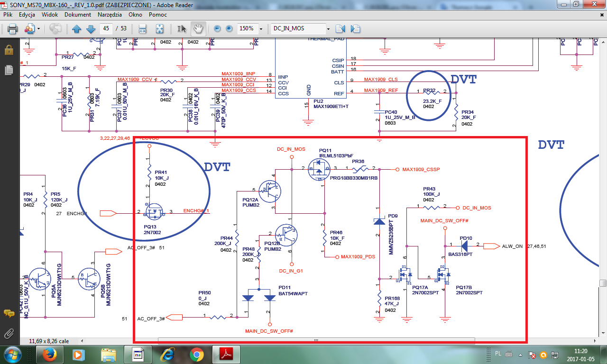
Task: Open the Pomoc menu
Action: click(x=158, y=15)
